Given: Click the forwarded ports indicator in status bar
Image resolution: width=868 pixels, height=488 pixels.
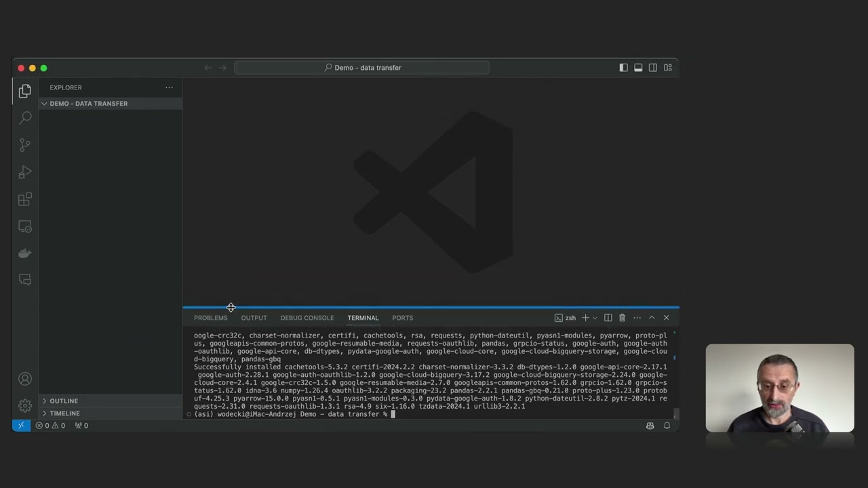Looking at the screenshot, I should pyautogui.click(x=81, y=426).
